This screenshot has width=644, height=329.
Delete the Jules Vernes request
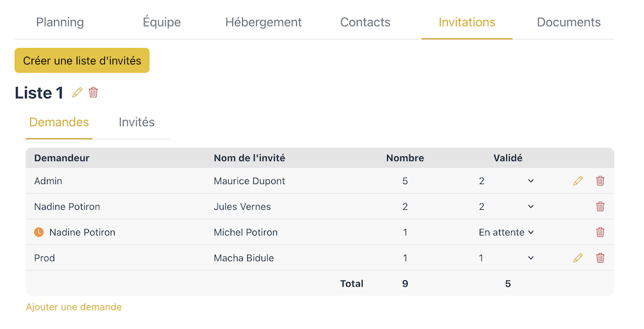click(600, 207)
